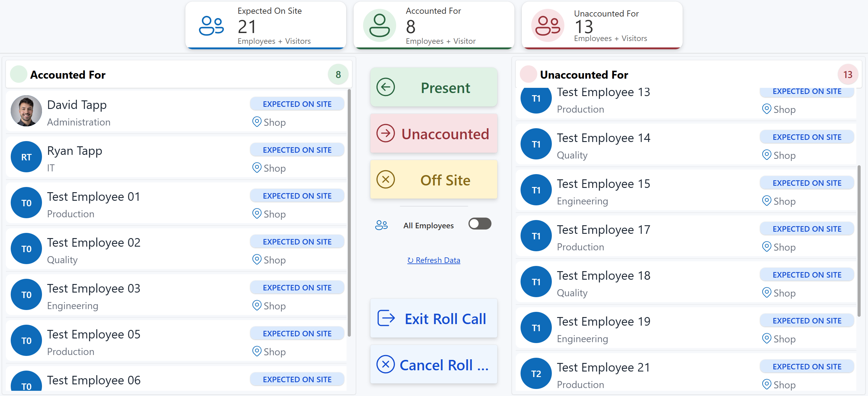This screenshot has height=396, width=868.
Task: Click the location pin icon for David Tapp
Action: [x=257, y=122]
